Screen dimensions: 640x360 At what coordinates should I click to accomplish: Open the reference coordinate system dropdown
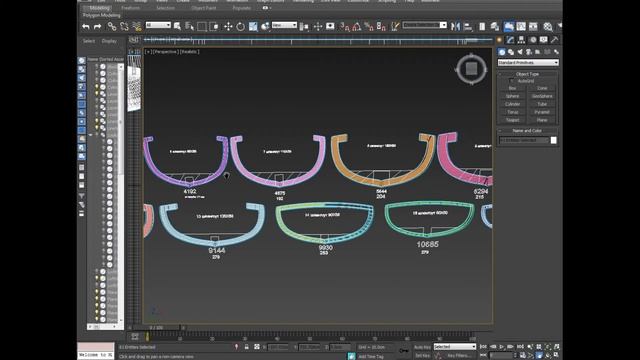coord(284,25)
